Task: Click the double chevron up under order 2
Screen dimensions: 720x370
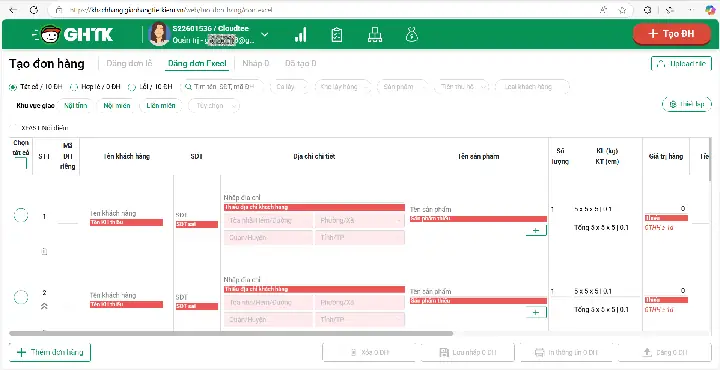Action: pos(44,306)
